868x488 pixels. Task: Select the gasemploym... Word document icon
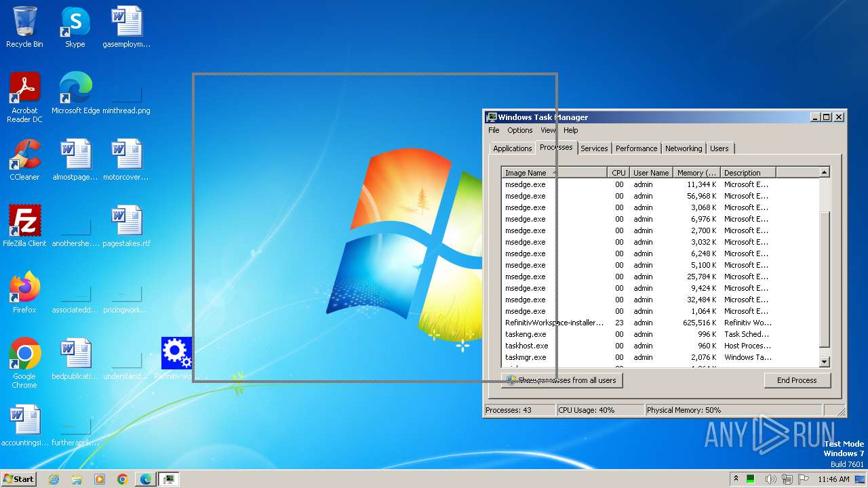pyautogui.click(x=127, y=27)
